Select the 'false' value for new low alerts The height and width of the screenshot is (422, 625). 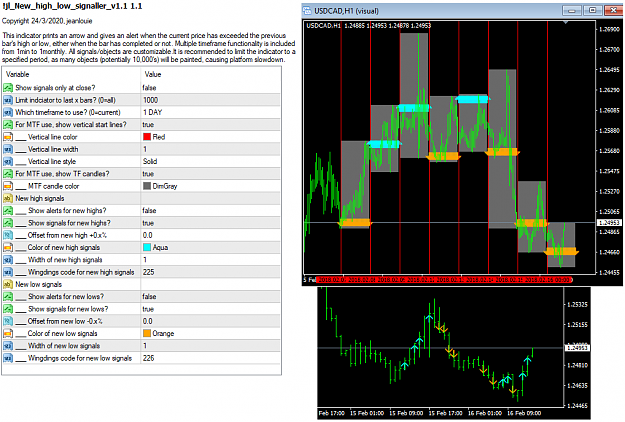click(x=149, y=296)
